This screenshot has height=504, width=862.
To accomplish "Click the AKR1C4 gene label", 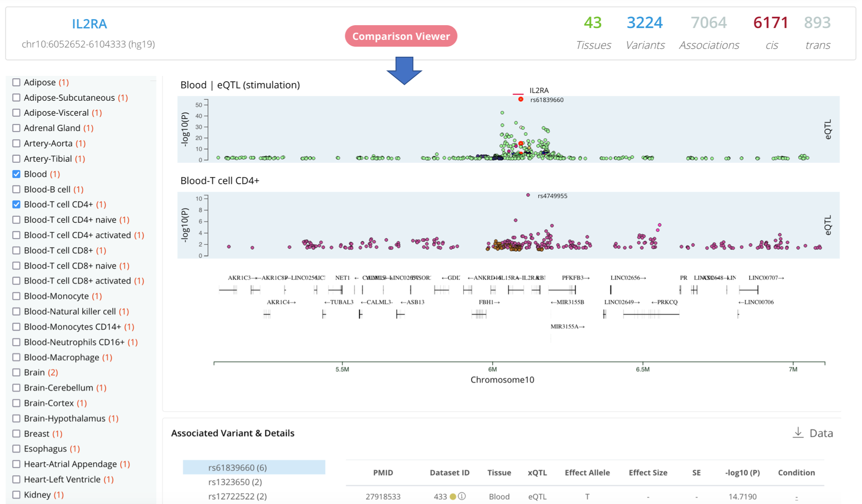I will point(281,302).
